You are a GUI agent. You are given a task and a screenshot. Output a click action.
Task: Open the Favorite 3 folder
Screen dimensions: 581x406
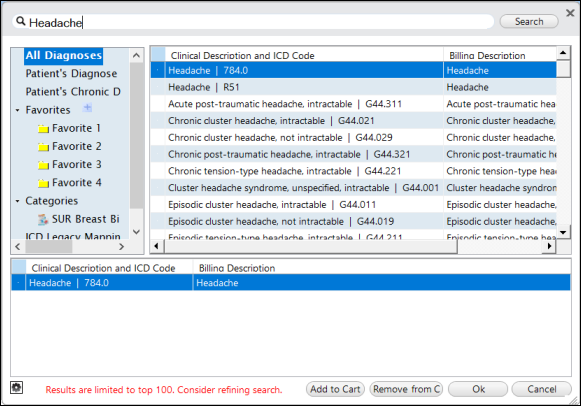(x=43, y=165)
